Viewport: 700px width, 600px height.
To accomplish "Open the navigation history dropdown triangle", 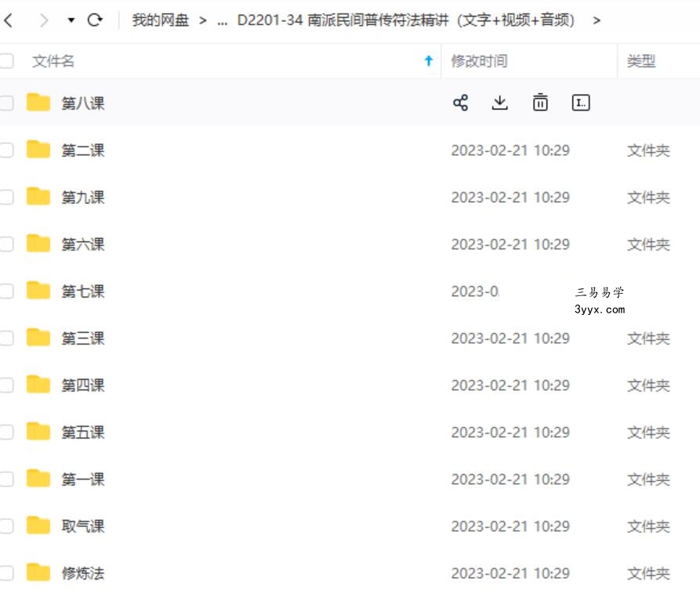I will [71, 20].
